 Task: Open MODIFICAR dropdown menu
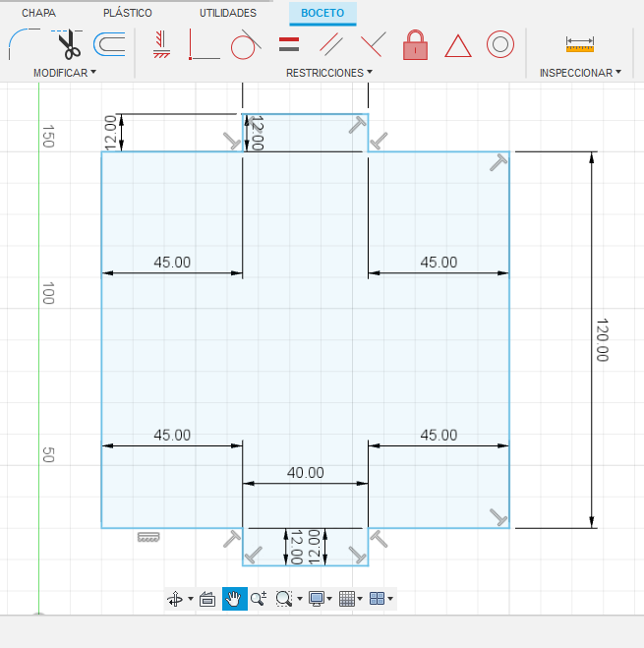[x=65, y=73]
